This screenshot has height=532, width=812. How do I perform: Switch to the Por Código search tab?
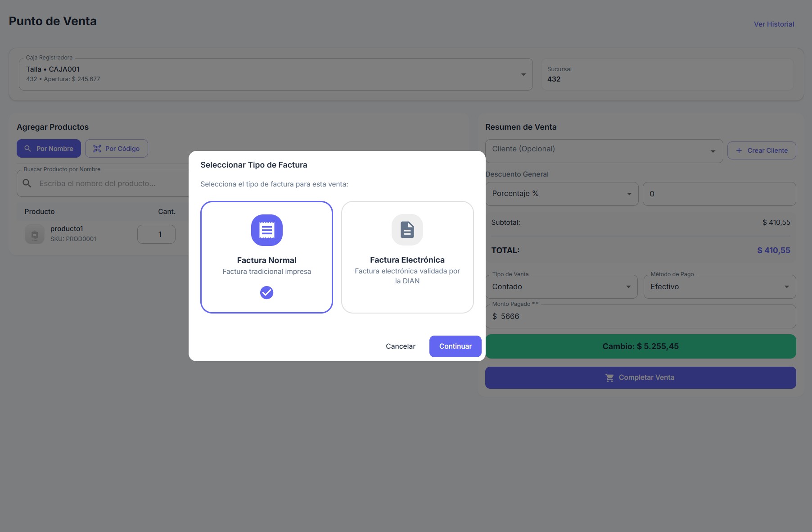[116, 149]
